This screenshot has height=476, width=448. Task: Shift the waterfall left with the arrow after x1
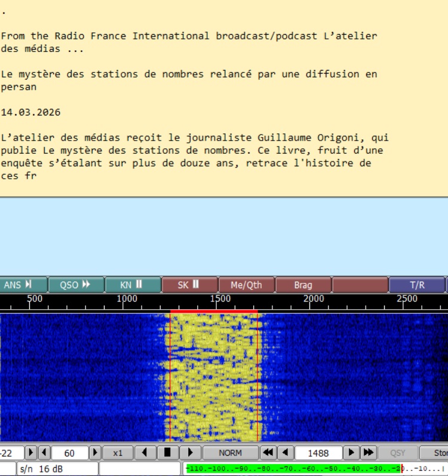(145, 453)
